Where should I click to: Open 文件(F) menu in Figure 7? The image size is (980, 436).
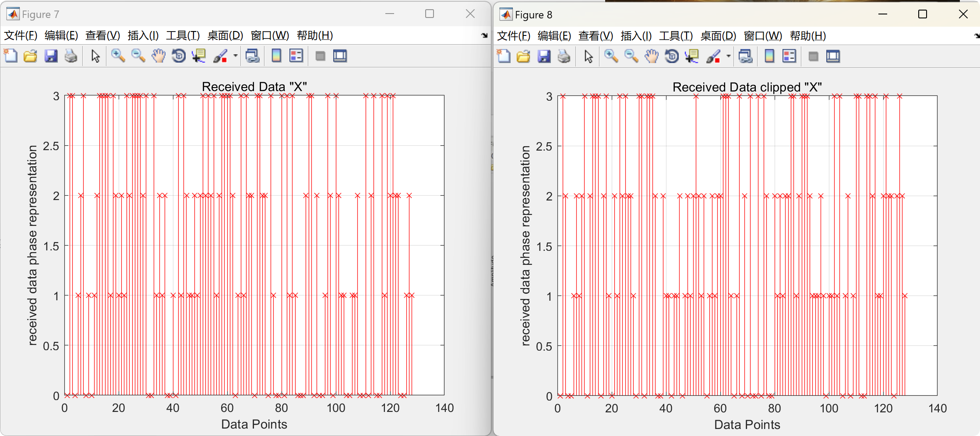pos(21,35)
